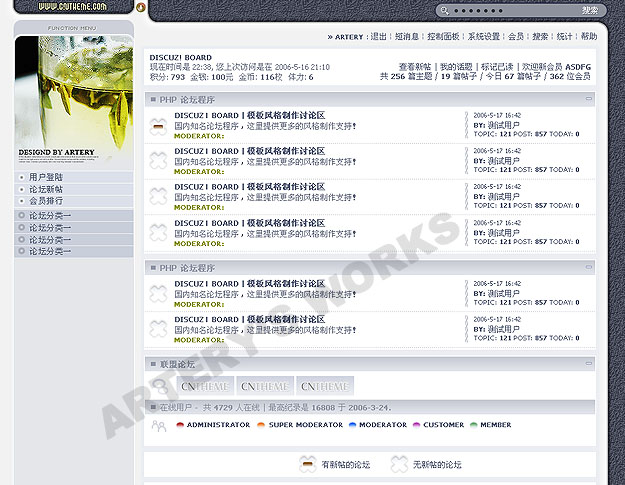This screenshot has height=485, width=625.
Task: Click the first forum's new-posts status icon
Action: 157,125
